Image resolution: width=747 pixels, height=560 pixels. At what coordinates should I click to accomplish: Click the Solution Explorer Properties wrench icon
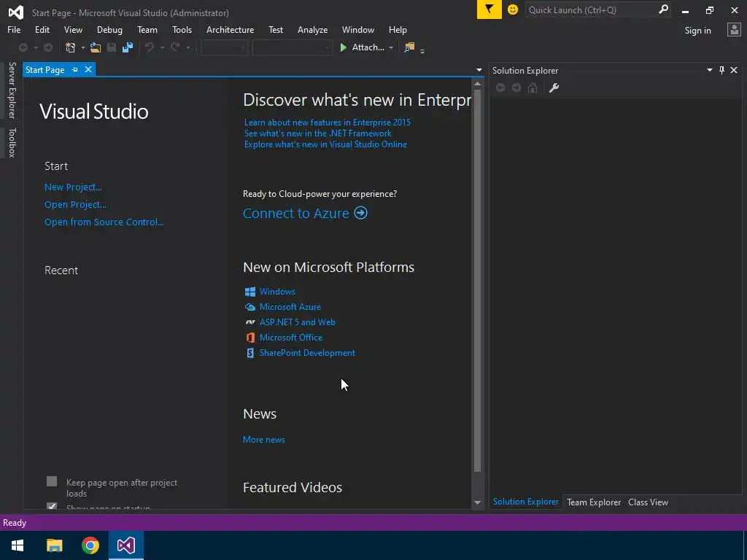tap(554, 87)
